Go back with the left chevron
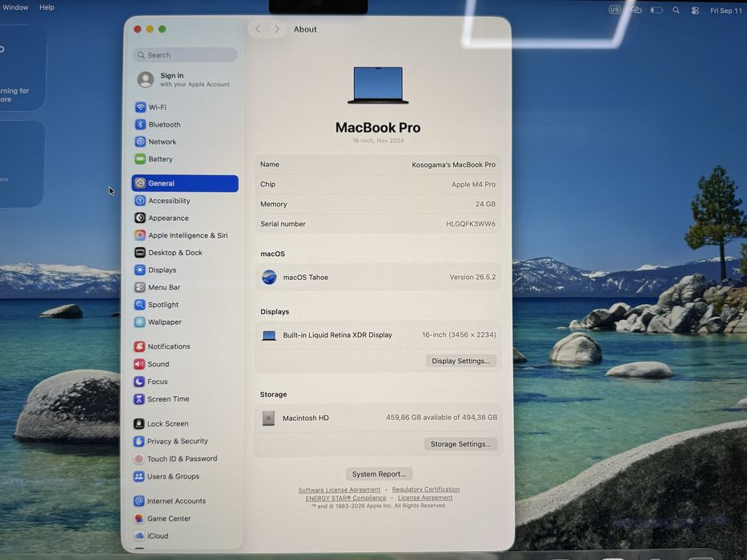The height and width of the screenshot is (560, 747). (x=258, y=29)
